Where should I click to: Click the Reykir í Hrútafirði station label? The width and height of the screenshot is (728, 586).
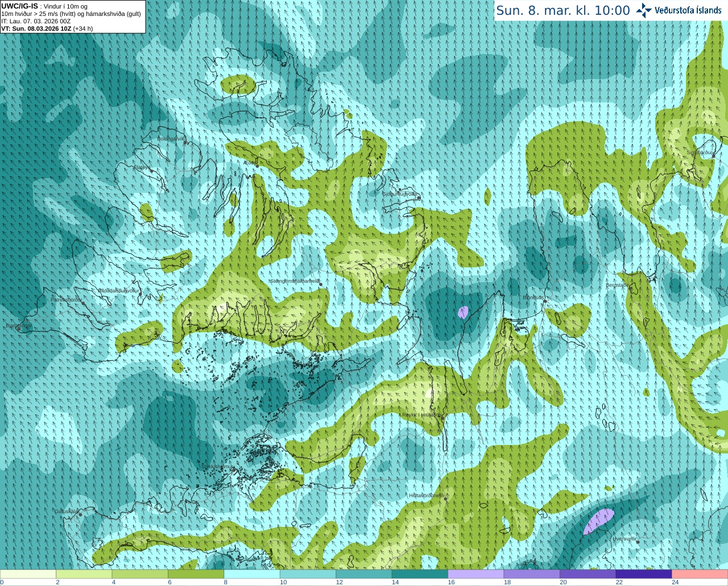[x=421, y=415]
